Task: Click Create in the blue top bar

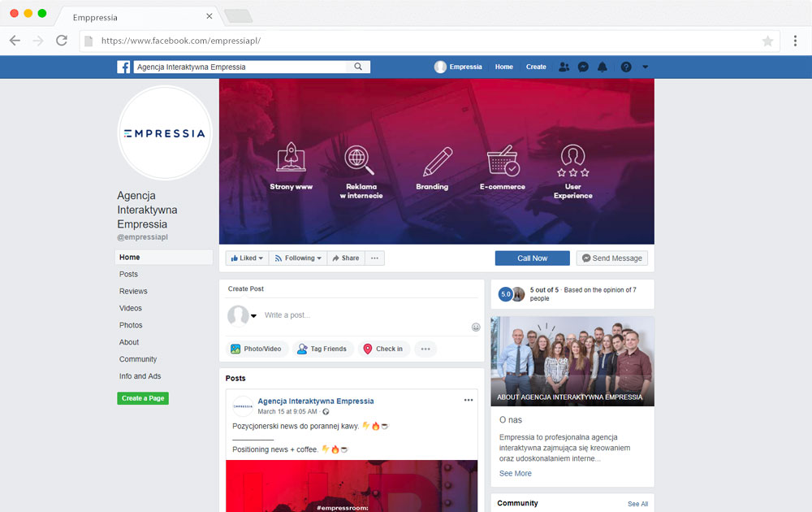Action: click(x=536, y=67)
